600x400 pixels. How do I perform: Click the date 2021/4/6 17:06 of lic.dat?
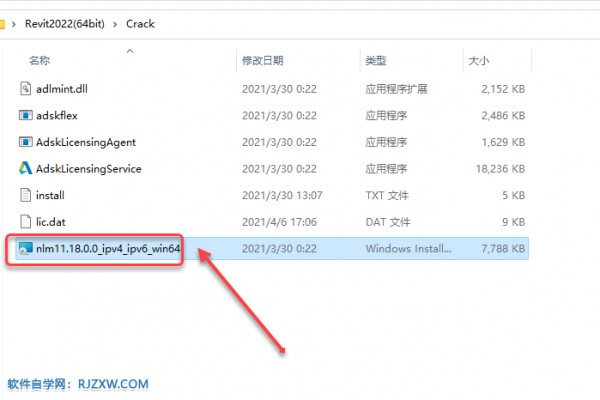279,222
